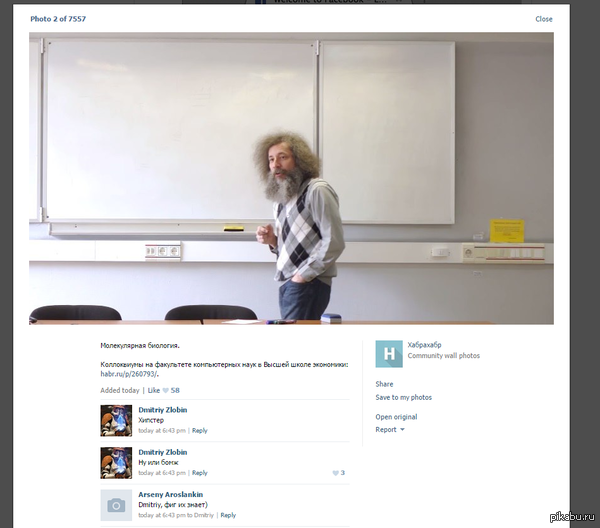
Task: Click the heart icon next to Like
Action: [166, 390]
